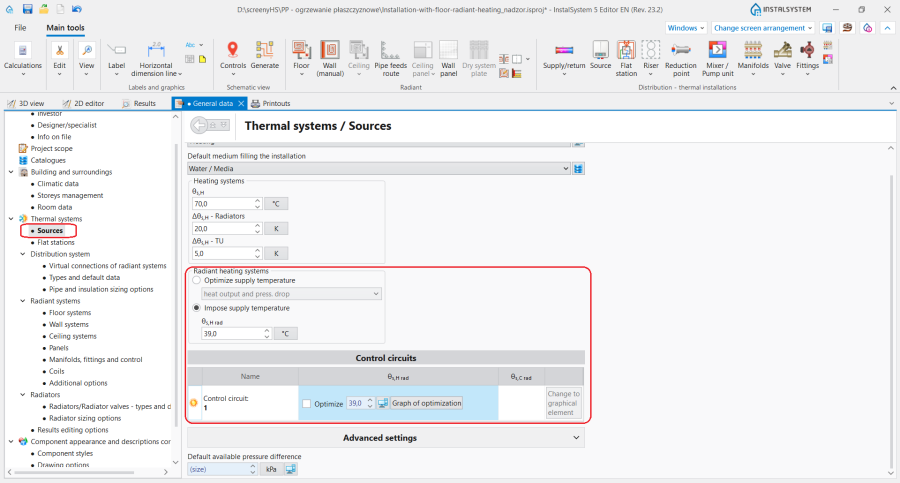This screenshot has height=483, width=900.
Task: Select the Riser tool
Action: [651, 59]
